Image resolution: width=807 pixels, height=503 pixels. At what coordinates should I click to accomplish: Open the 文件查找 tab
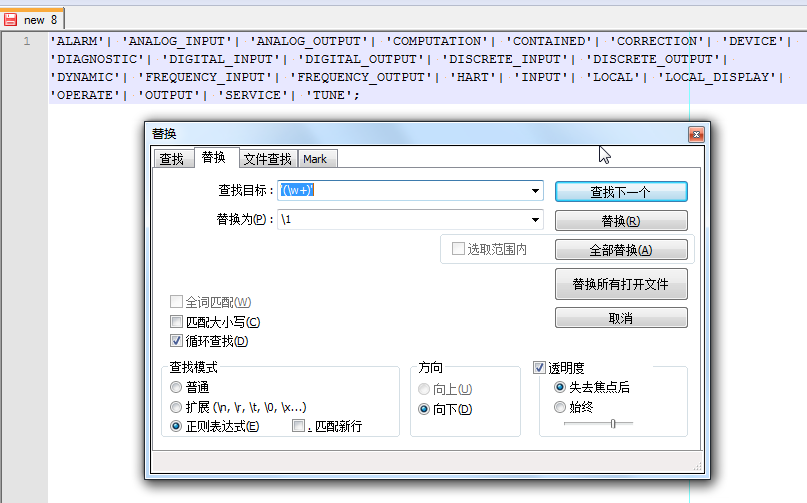268,159
